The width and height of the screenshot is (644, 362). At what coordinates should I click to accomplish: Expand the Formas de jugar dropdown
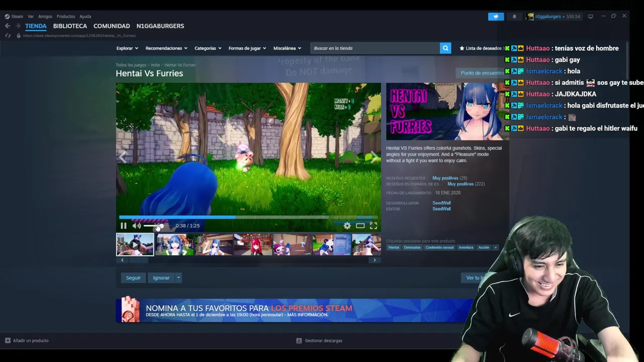click(x=247, y=48)
